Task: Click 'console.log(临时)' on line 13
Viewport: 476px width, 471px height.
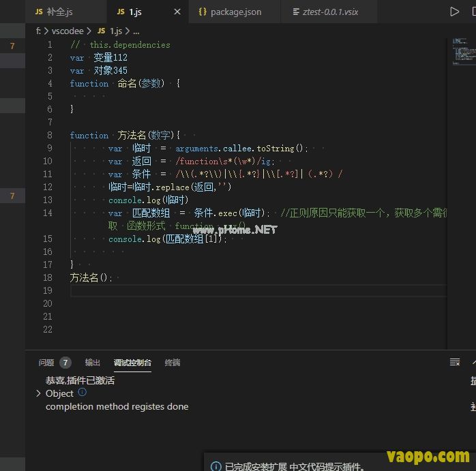Action: coord(149,200)
